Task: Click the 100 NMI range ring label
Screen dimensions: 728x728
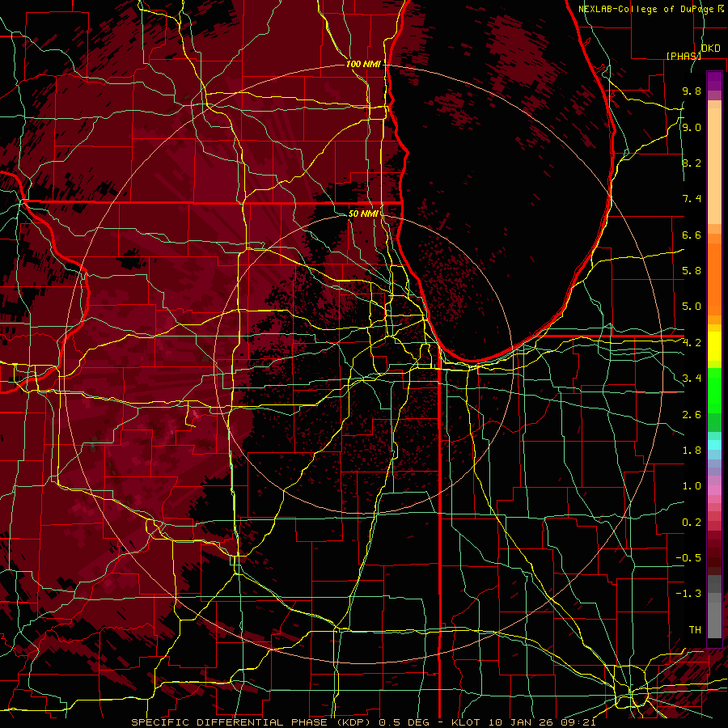Action: (x=363, y=64)
